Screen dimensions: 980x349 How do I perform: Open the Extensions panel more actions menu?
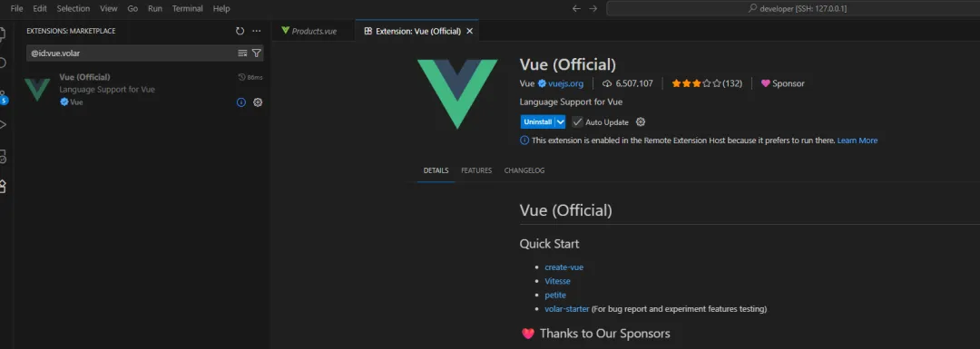point(256,31)
